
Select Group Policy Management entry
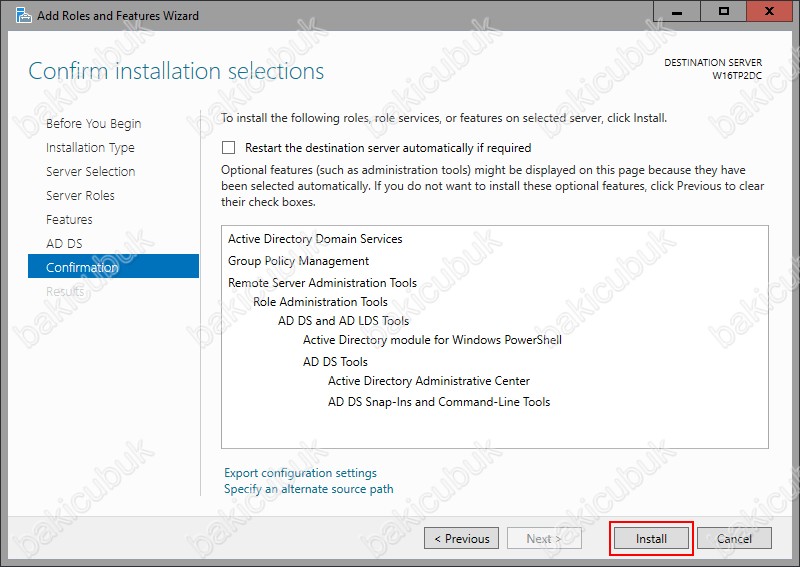[298, 261]
